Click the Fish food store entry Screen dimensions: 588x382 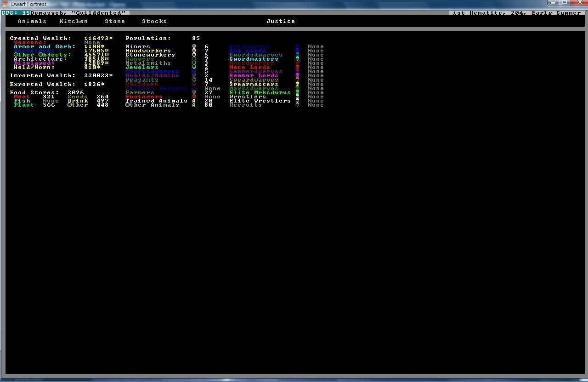[x=36, y=101]
